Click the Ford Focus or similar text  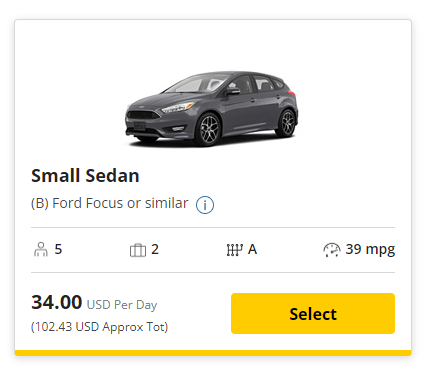coord(109,203)
